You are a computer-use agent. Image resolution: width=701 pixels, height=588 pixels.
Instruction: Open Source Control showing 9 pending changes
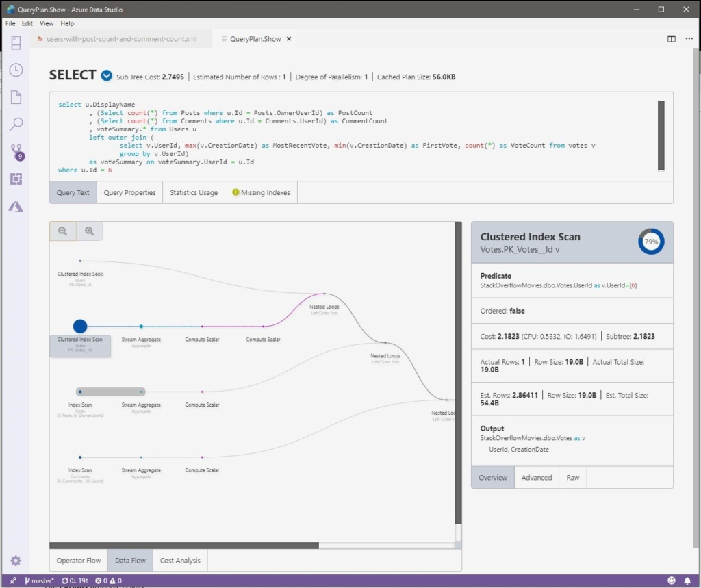coord(16,151)
